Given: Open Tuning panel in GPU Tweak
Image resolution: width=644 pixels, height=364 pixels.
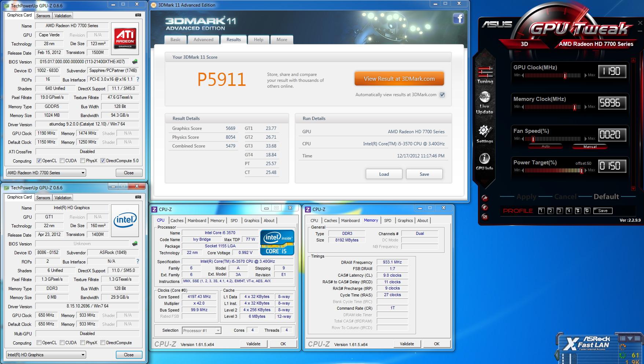Looking at the screenshot, I should coord(485,74).
